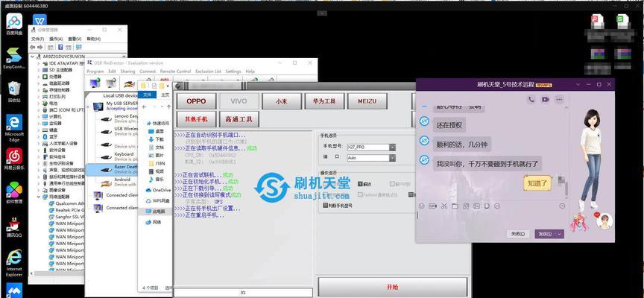Expand the 蓝牙 Bluetooth tree node
Image resolution: width=644 pixels, height=298 pixels.
click(x=39, y=136)
